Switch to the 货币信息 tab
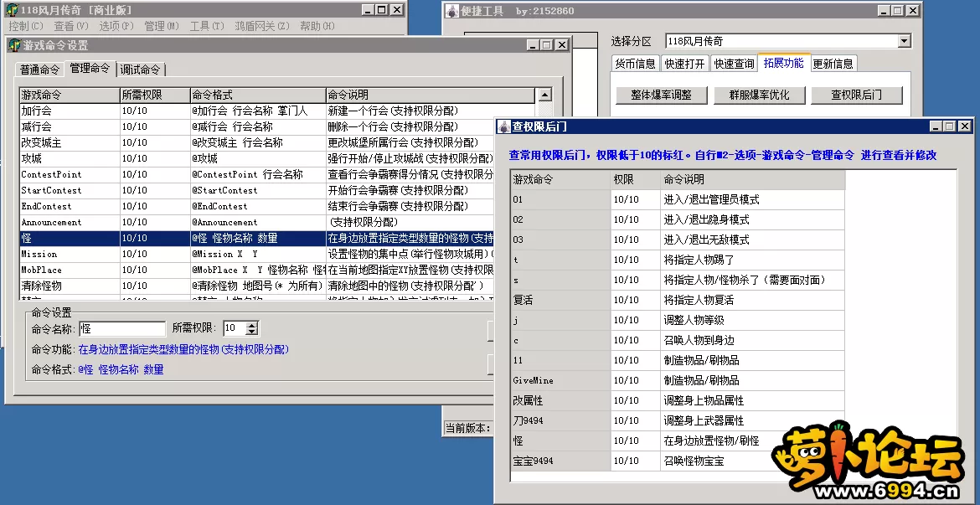This screenshot has height=505, width=980. point(635,64)
